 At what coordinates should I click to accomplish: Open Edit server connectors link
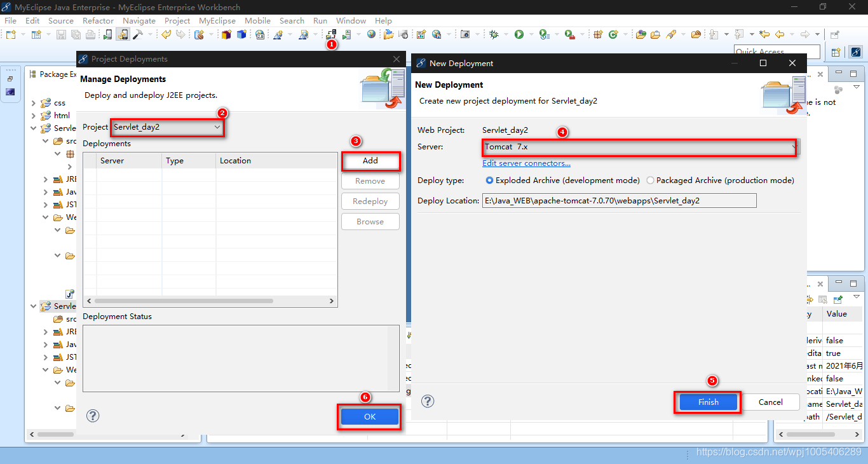click(x=526, y=163)
